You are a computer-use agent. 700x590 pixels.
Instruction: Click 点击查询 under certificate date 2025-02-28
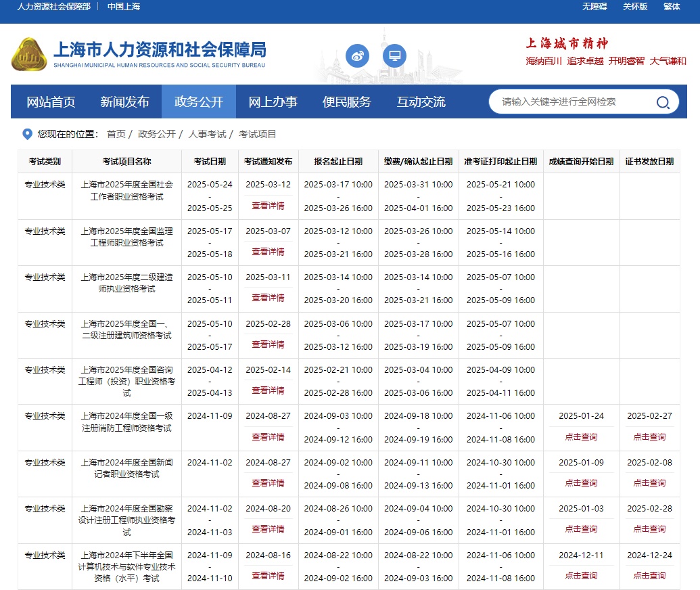coord(649,529)
